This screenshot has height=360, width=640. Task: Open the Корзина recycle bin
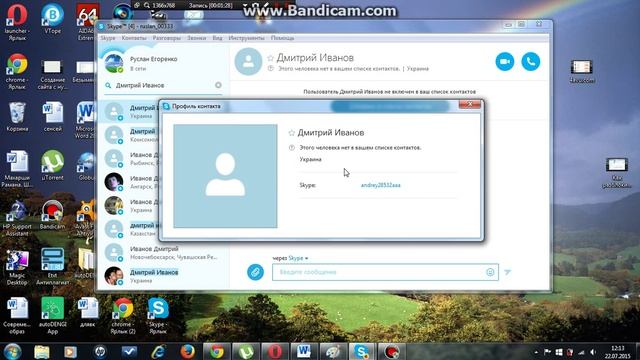click(x=17, y=117)
